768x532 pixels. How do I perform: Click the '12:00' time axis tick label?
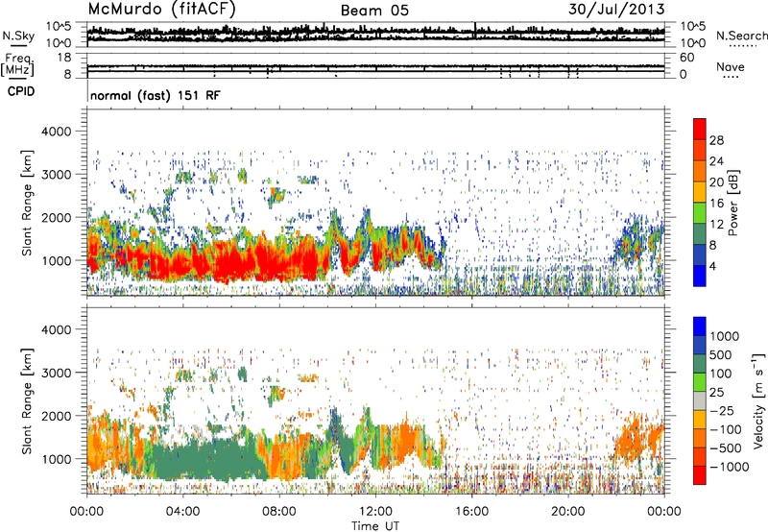tap(375, 512)
